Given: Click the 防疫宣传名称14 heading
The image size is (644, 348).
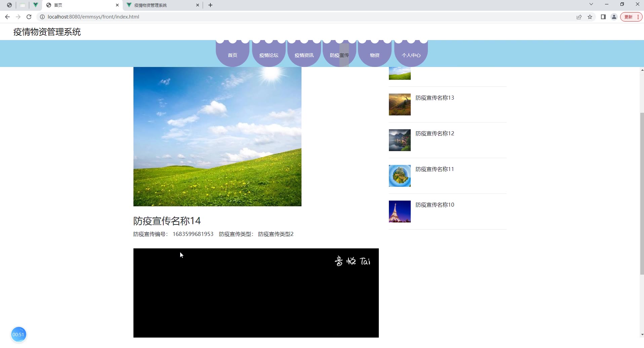Looking at the screenshot, I should tap(167, 221).
